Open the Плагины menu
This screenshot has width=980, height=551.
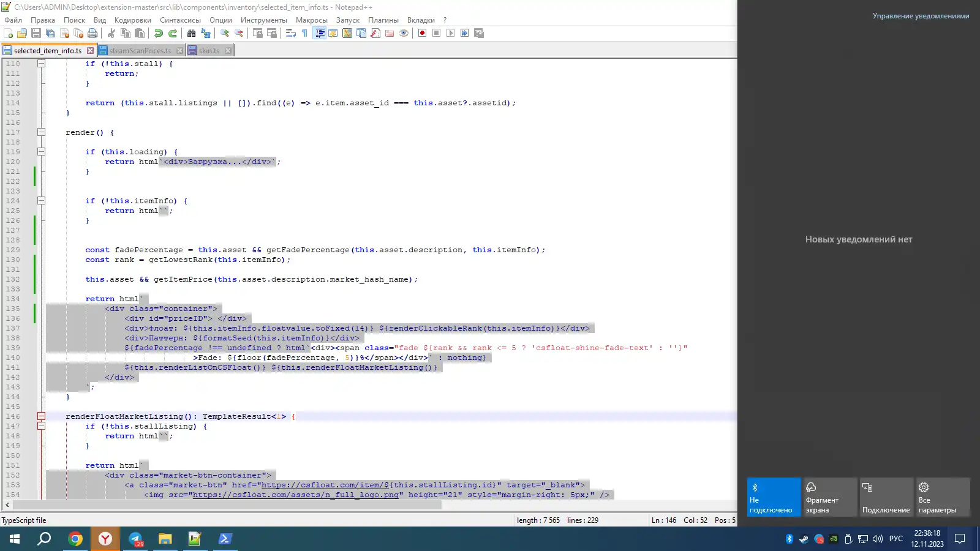point(383,20)
